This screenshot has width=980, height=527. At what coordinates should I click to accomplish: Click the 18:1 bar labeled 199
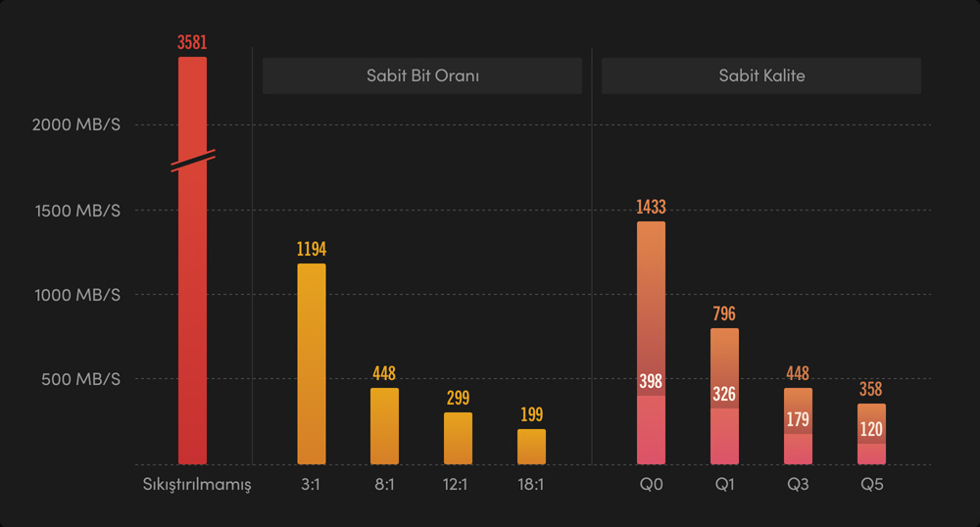(x=531, y=447)
